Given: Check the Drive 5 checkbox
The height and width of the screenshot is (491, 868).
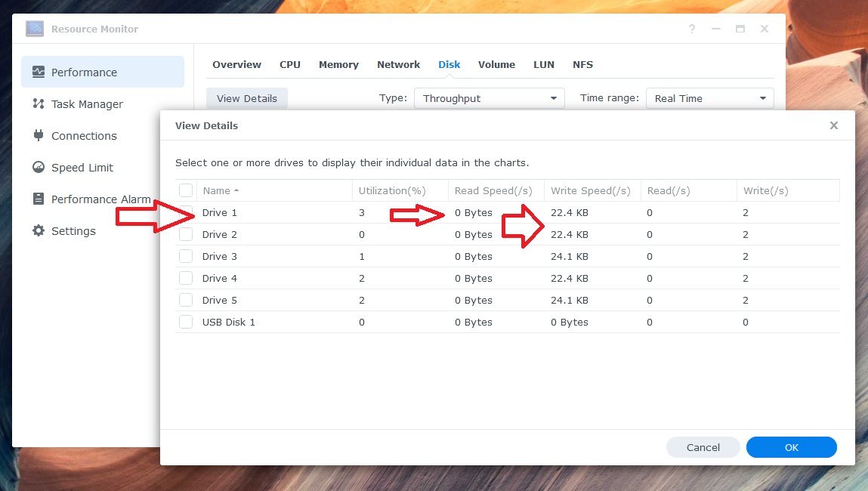Looking at the screenshot, I should [186, 301].
